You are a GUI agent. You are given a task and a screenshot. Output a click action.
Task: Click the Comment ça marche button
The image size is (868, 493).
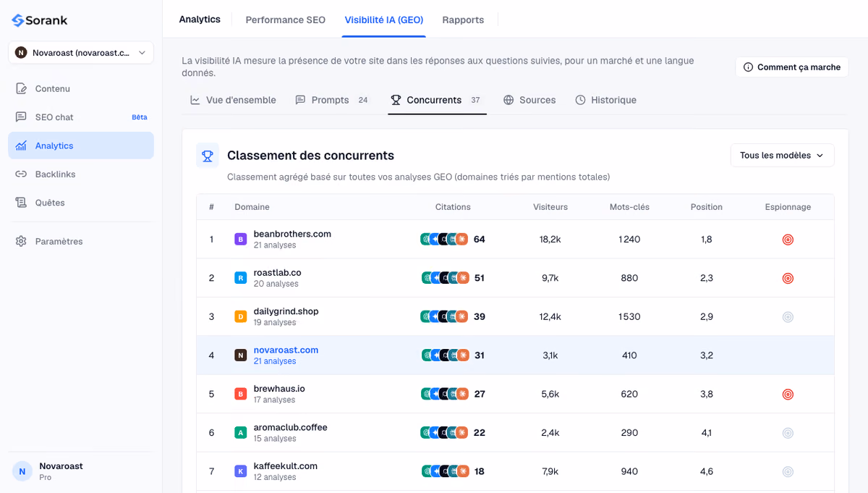(x=792, y=67)
